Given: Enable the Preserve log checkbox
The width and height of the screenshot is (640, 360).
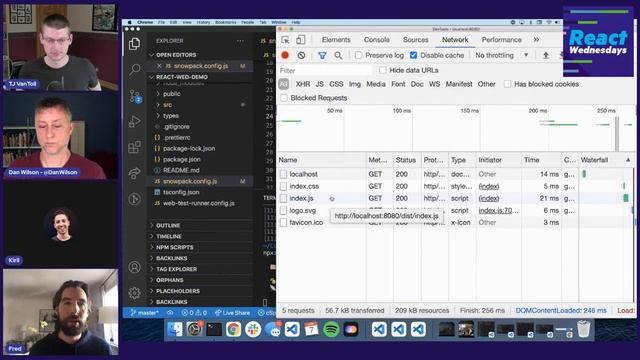Looking at the screenshot, I should click(x=358, y=55).
